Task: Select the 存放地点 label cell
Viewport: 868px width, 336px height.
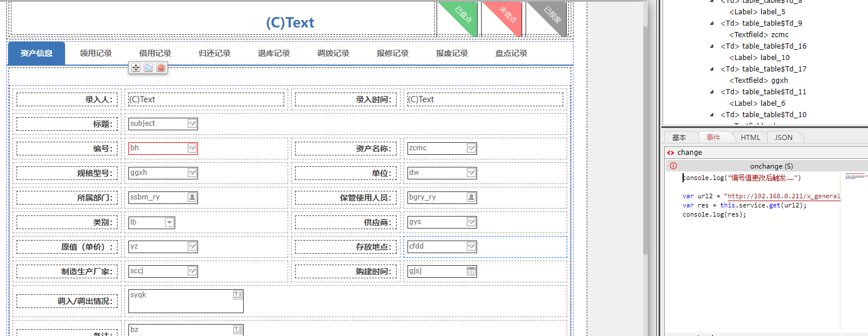Action: tap(346, 247)
